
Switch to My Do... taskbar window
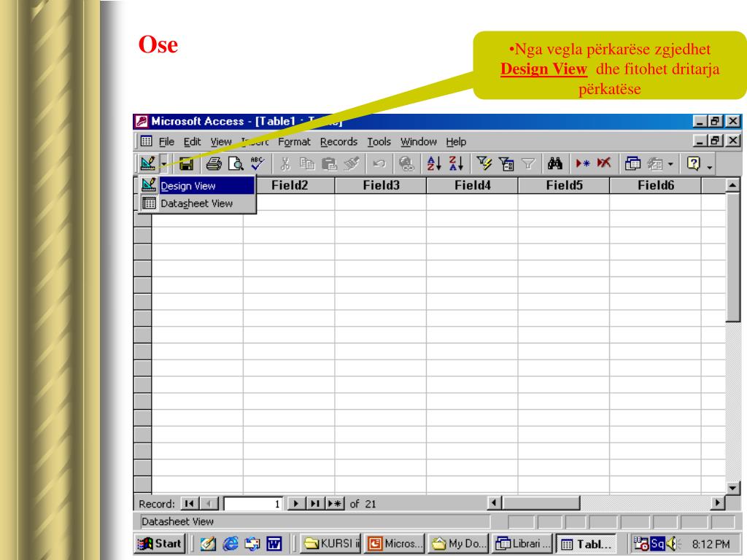[x=458, y=543]
